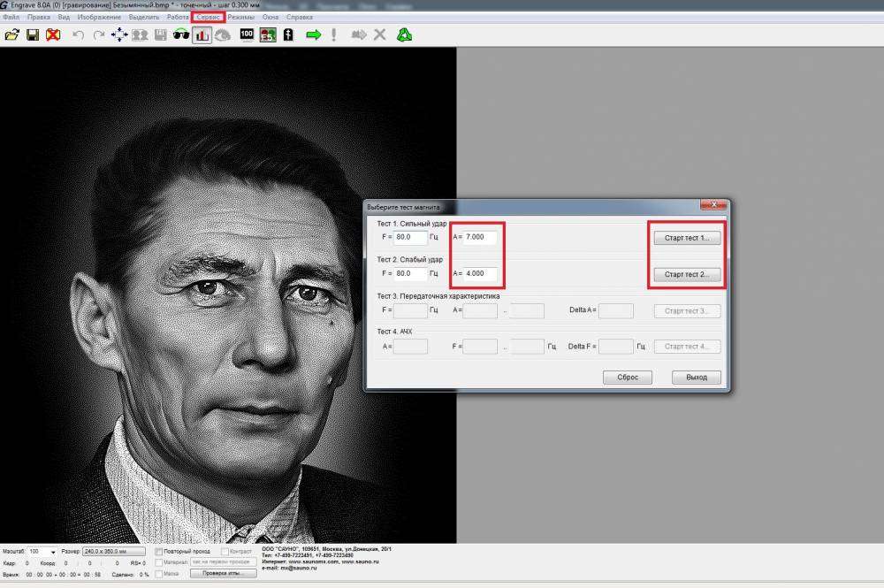Open the Масштаб dropdown
Viewport: 884px width, 588px height.
click(53, 552)
